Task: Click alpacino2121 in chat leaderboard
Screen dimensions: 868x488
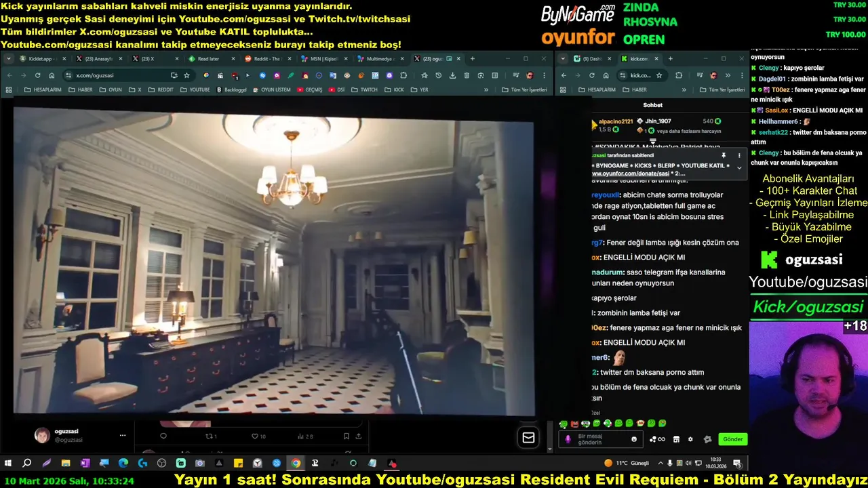Action: (615, 121)
